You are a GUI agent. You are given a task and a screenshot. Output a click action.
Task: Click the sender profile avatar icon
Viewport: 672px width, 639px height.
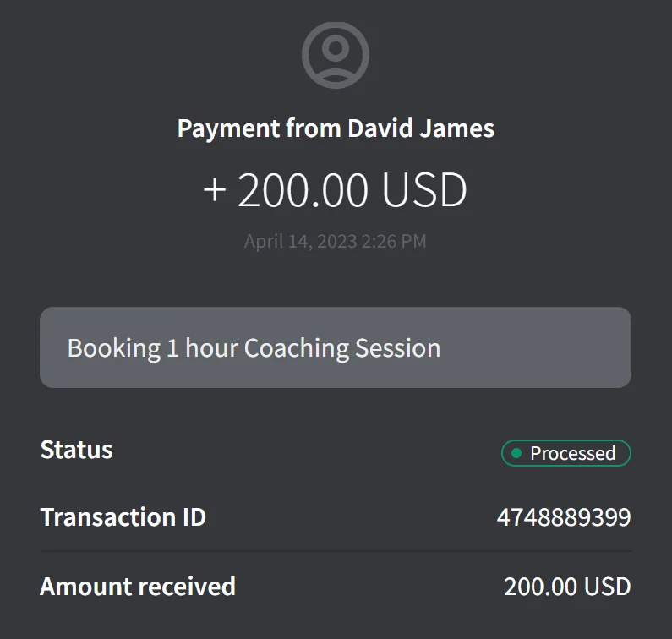336,55
